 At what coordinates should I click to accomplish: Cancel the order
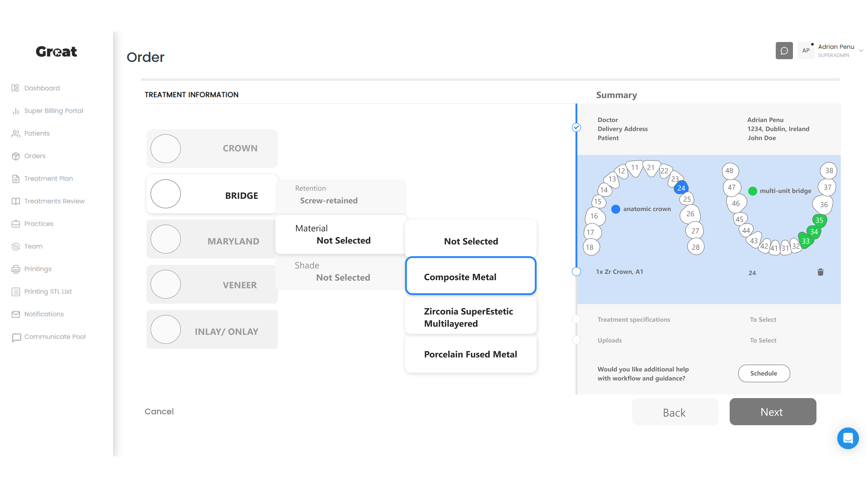(159, 412)
